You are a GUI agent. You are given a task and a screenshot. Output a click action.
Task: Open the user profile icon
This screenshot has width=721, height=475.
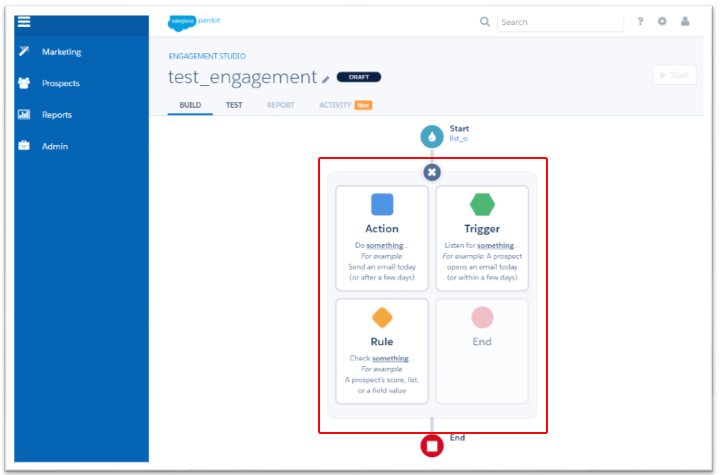(x=685, y=22)
